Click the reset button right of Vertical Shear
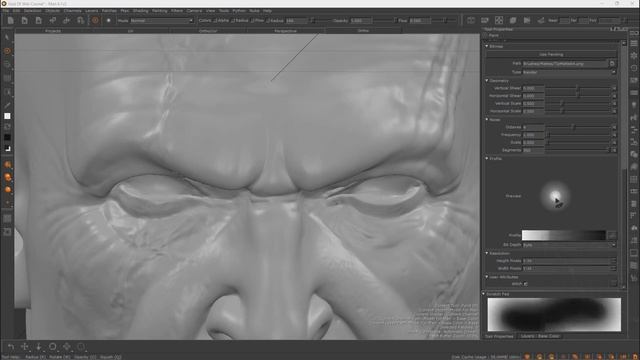640x360 pixels. (614, 88)
